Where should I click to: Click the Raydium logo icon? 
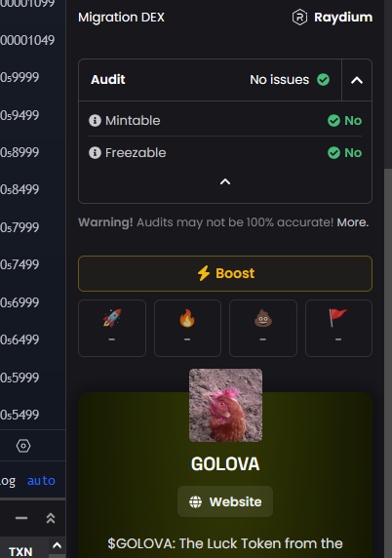point(299,18)
